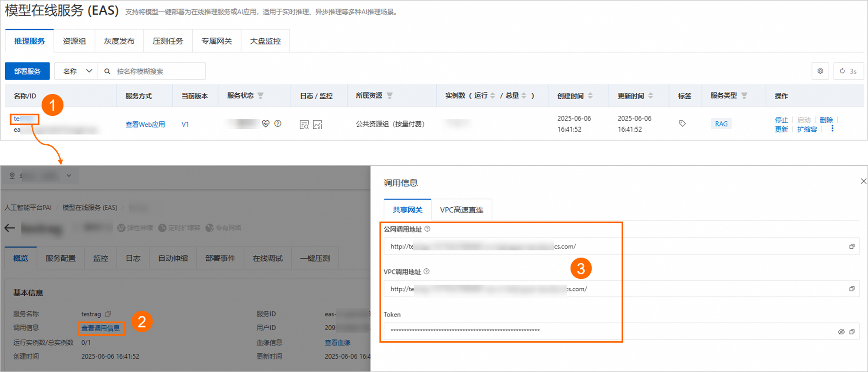
Task: Open the service health heartbeat icon
Action: click(266, 124)
